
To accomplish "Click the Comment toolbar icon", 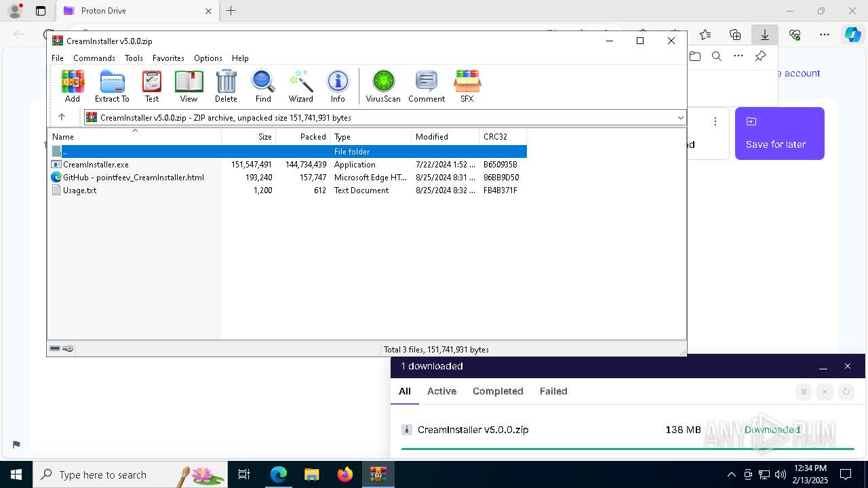I will pos(427,86).
